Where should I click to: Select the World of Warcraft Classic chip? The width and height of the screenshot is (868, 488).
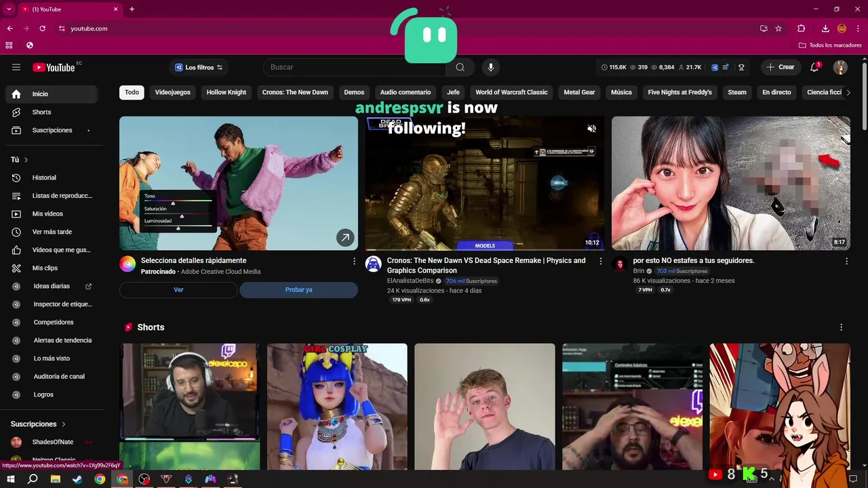[511, 92]
